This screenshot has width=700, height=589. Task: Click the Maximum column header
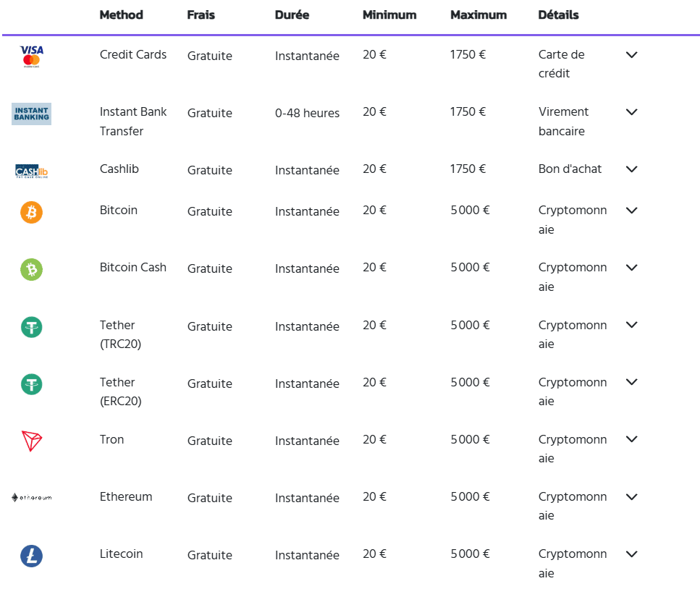tap(478, 14)
